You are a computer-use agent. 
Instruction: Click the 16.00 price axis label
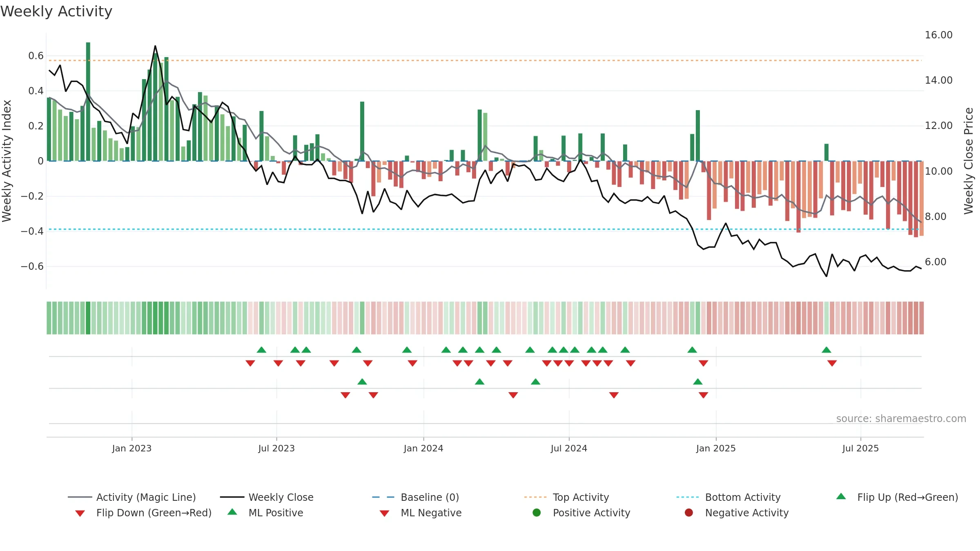coord(939,35)
